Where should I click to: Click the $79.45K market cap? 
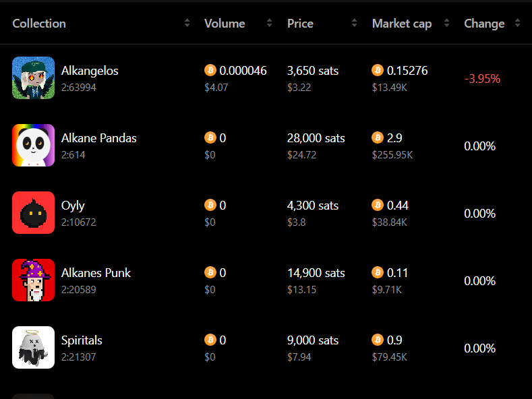390,357
